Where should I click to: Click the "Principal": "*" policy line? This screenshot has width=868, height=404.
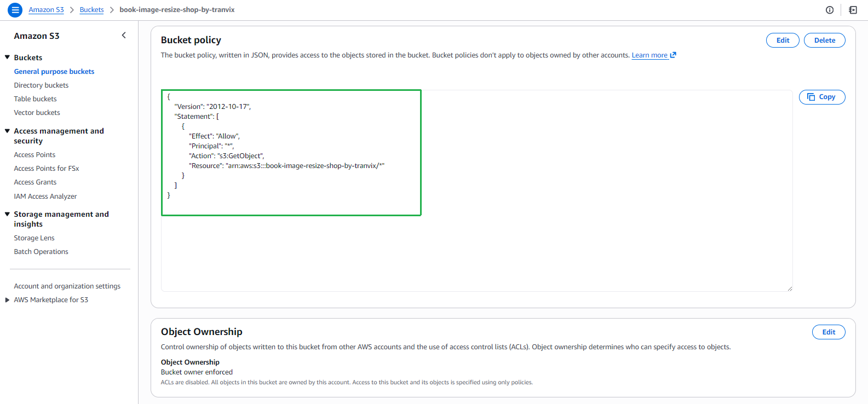click(211, 146)
